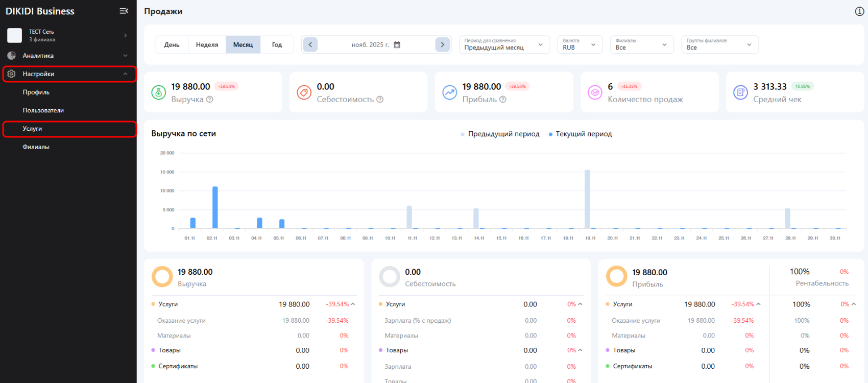Collapse the sidebar with the menu icon
868x383 pixels.
pos(124,11)
